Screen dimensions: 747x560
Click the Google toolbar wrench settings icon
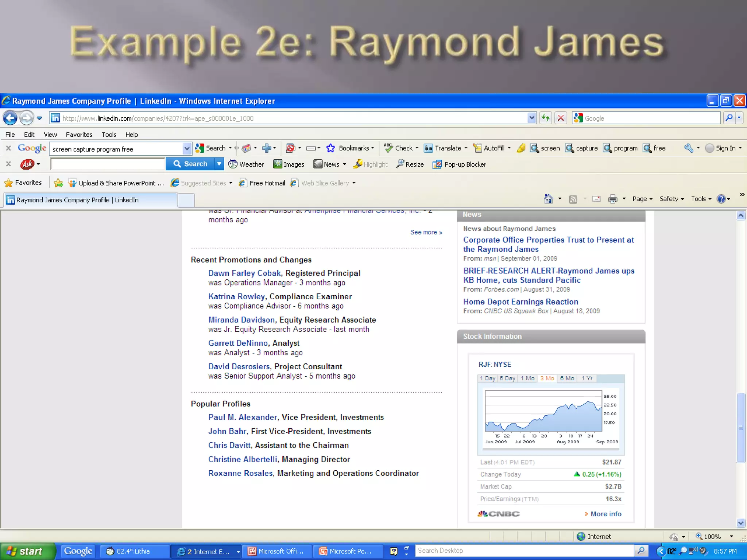[689, 148]
